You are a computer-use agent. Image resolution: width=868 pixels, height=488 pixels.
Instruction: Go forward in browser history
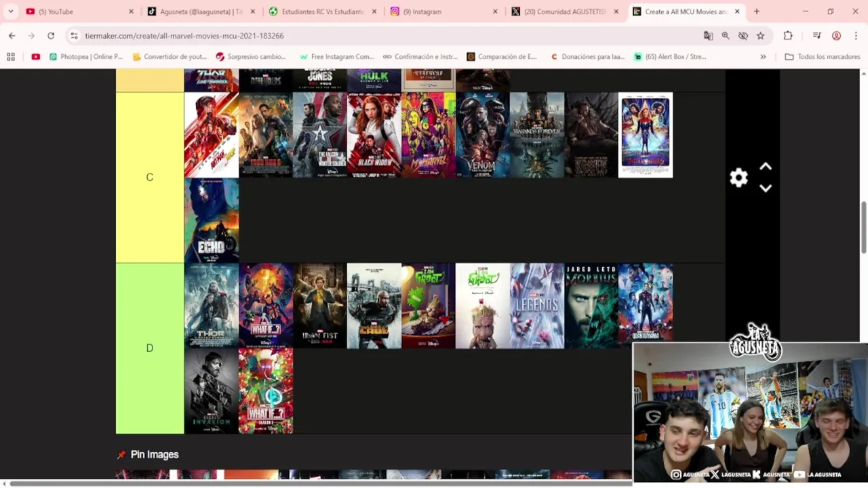tap(31, 36)
